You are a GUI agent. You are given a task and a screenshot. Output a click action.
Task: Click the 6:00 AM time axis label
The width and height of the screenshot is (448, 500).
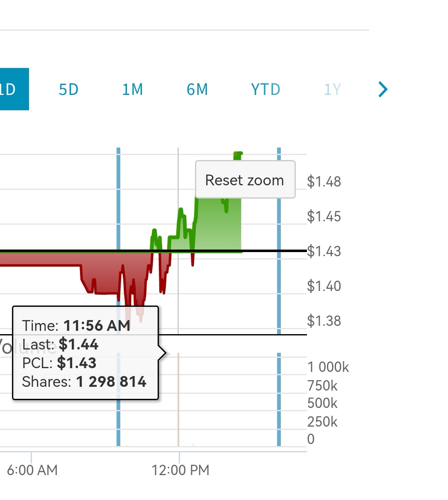point(32,470)
